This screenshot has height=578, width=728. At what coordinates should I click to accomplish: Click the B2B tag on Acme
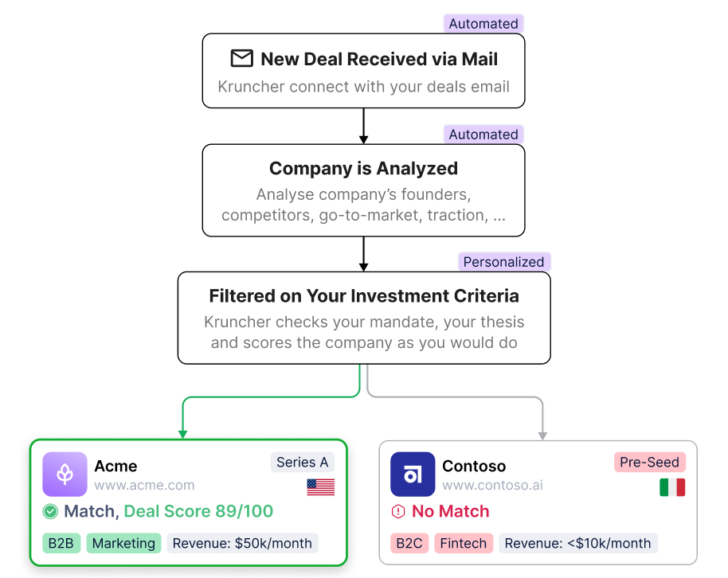(x=61, y=544)
